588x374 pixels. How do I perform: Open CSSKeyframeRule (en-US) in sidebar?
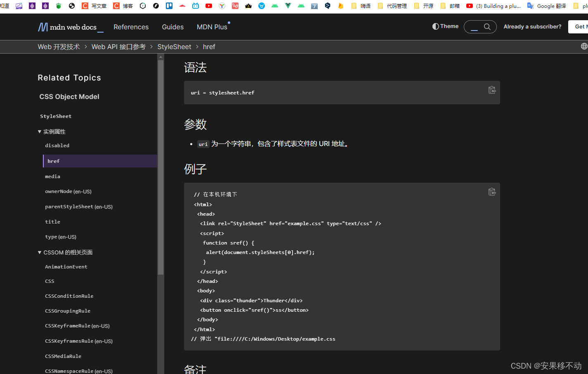(x=77, y=326)
